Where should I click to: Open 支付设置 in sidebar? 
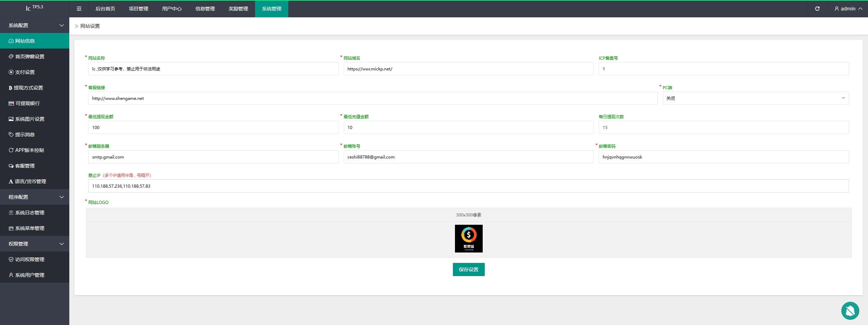click(35, 72)
